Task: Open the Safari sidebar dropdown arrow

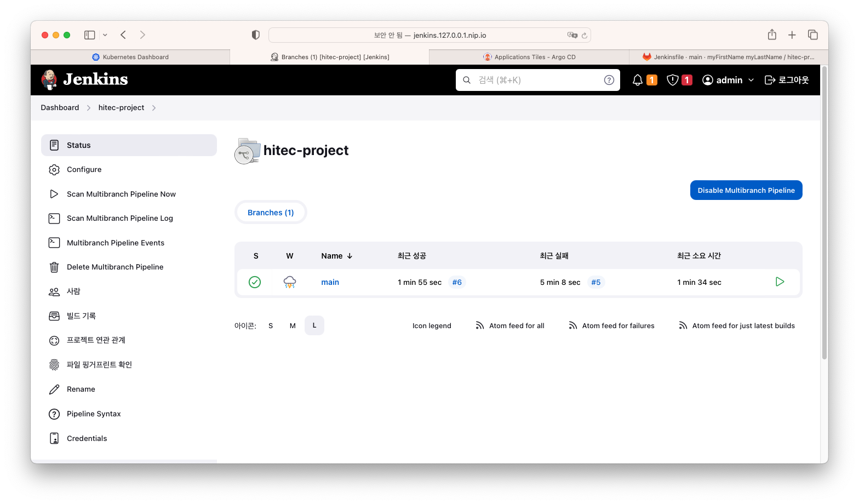Action: [105, 35]
